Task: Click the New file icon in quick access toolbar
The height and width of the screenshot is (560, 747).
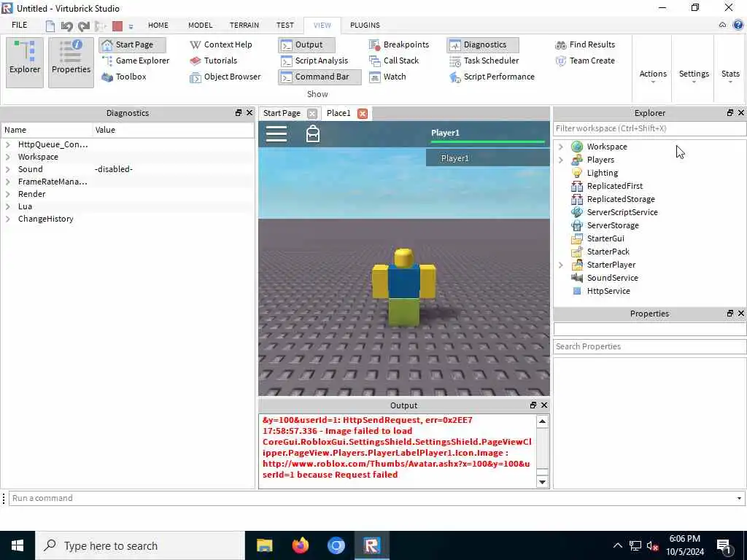Action: pyautogui.click(x=50, y=26)
